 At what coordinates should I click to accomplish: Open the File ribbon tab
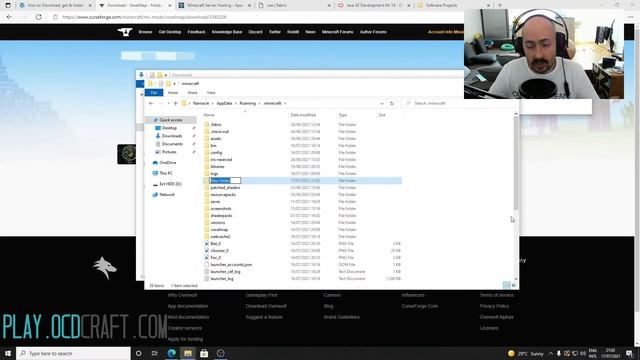pyautogui.click(x=154, y=93)
